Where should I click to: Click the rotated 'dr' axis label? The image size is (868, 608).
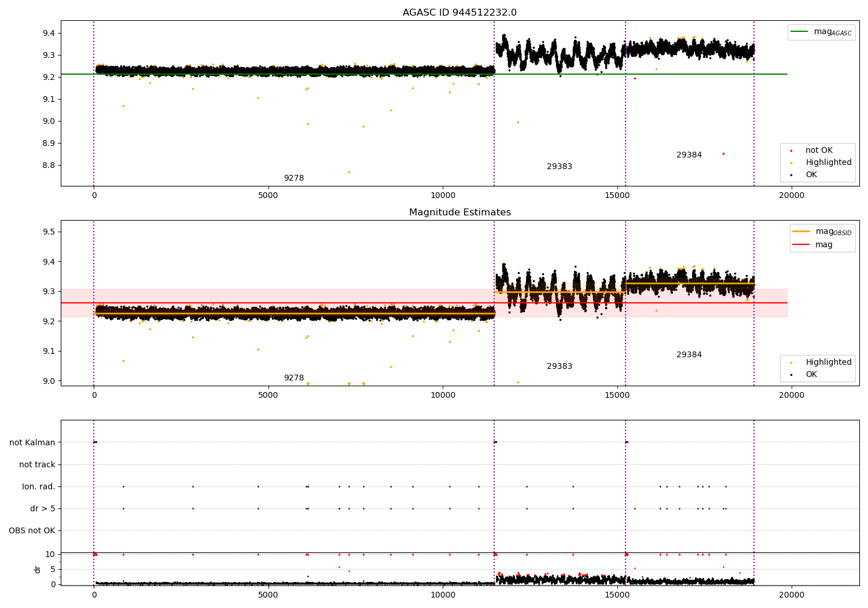[38, 569]
